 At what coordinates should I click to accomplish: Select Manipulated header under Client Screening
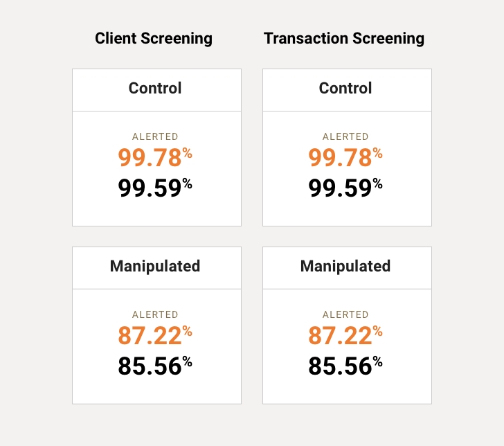click(155, 266)
